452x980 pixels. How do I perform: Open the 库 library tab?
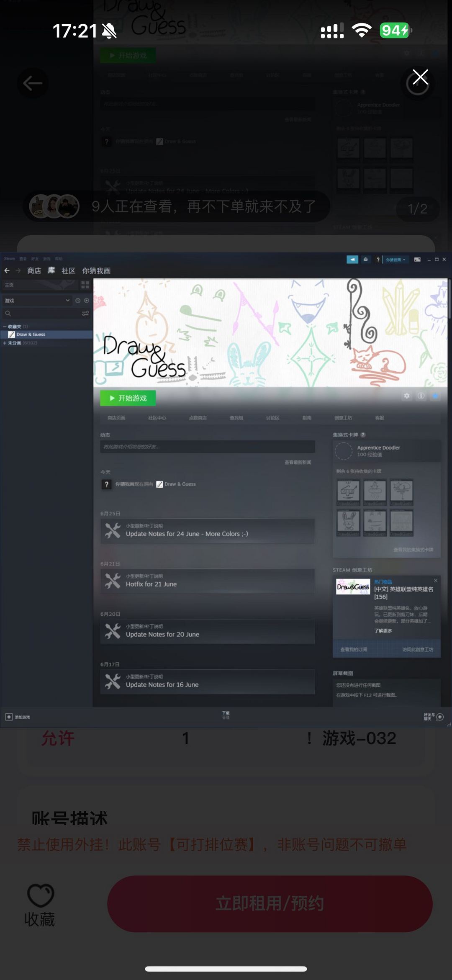click(x=51, y=270)
